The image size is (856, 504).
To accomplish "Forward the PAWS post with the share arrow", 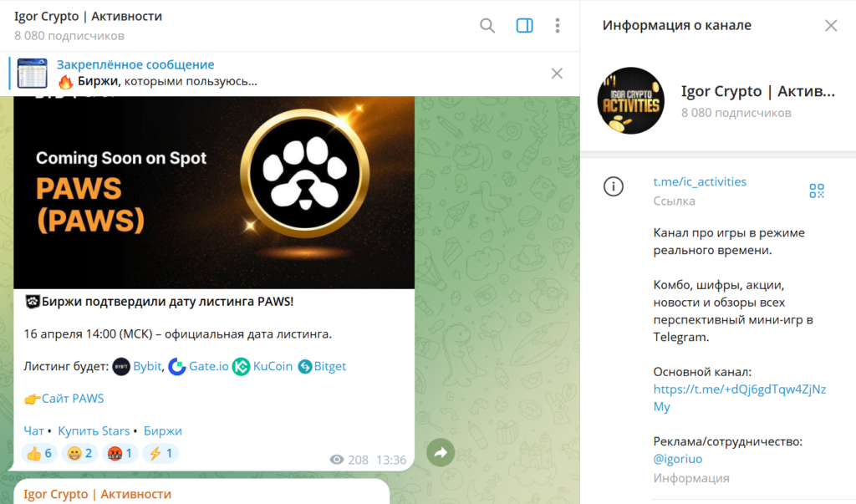I will pos(441,452).
